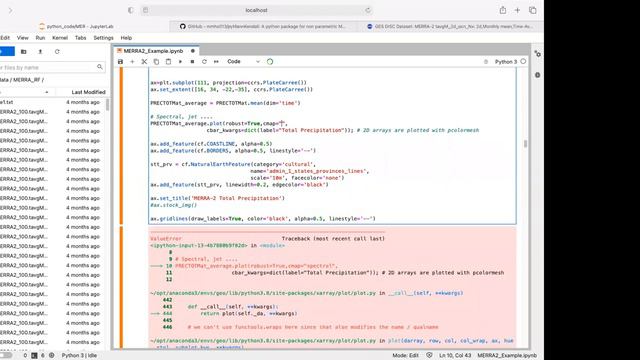Click the debugger bug icon near Python 3
Image resolution: width=640 pixels, height=360 pixels.
point(486,62)
